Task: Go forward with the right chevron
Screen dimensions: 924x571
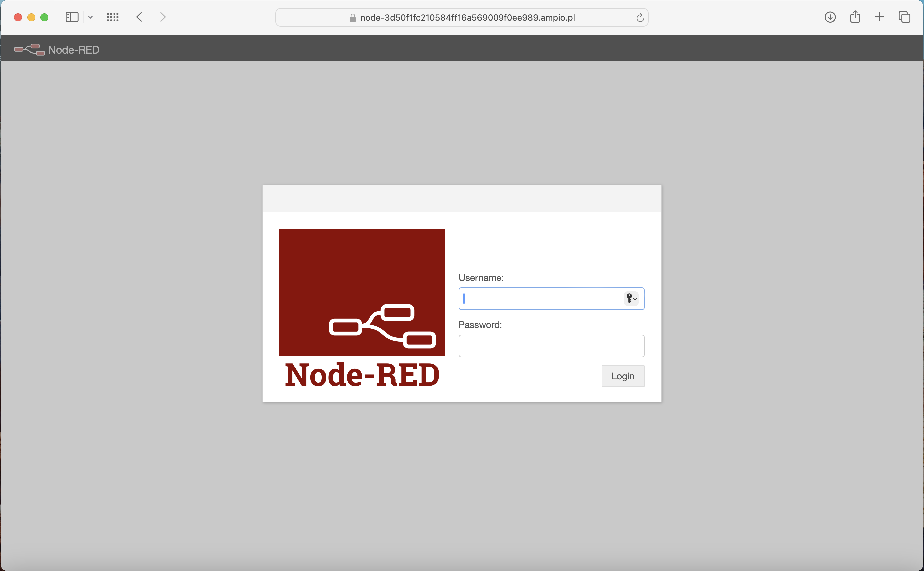Action: pyautogui.click(x=163, y=17)
